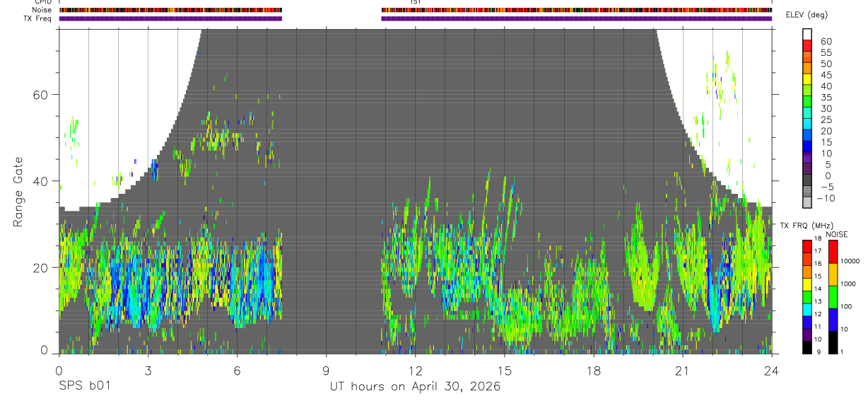
Task: Pick the elevation colorbar swatch beside 5
Action: pyautogui.click(x=807, y=168)
